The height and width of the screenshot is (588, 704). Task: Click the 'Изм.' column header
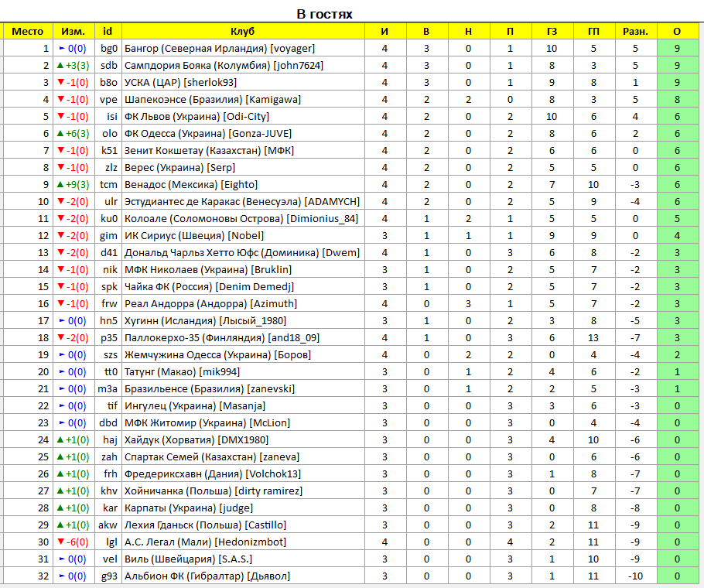73,32
